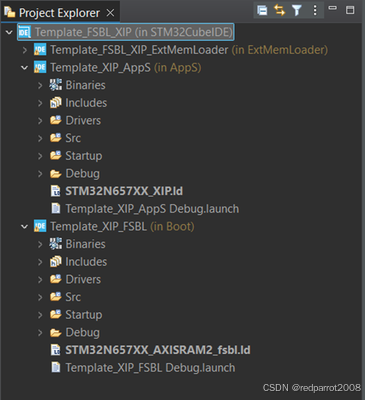Collapse the Template_XIP_FSBL project

pos(24,227)
